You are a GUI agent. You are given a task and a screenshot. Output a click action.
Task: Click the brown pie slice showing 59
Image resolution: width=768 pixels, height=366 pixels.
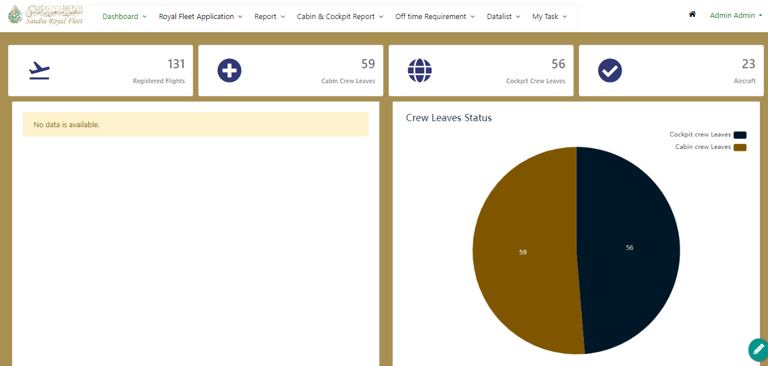[x=523, y=252]
